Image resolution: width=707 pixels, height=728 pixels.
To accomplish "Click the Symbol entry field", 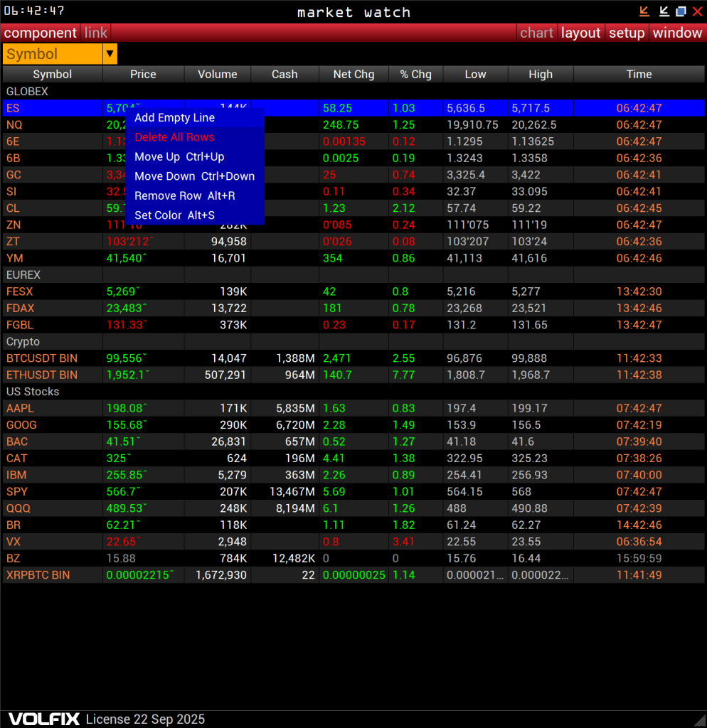I will 53,54.
